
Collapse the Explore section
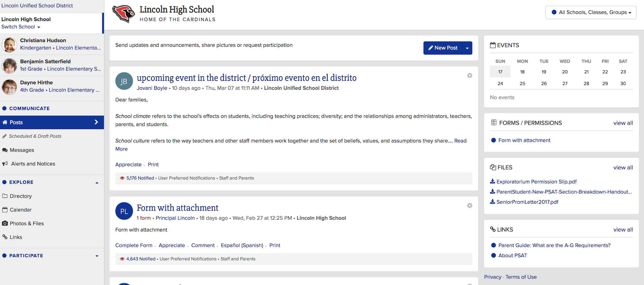point(97,183)
